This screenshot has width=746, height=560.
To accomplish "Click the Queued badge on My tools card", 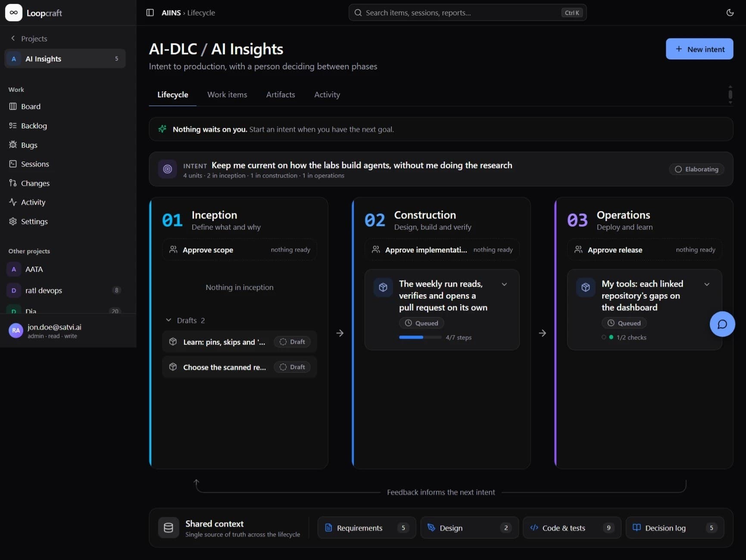I will (x=624, y=323).
